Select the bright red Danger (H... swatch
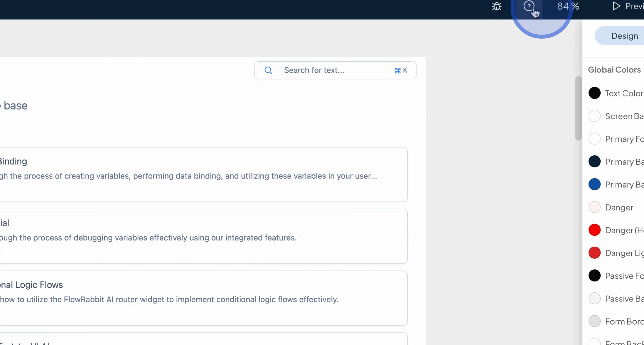The height and width of the screenshot is (345, 644). tap(595, 230)
